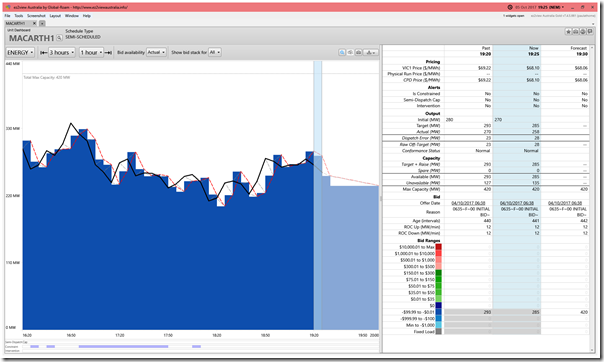The image size is (604, 362).
Task: Click the second chart toolbar icon
Action: point(350,52)
